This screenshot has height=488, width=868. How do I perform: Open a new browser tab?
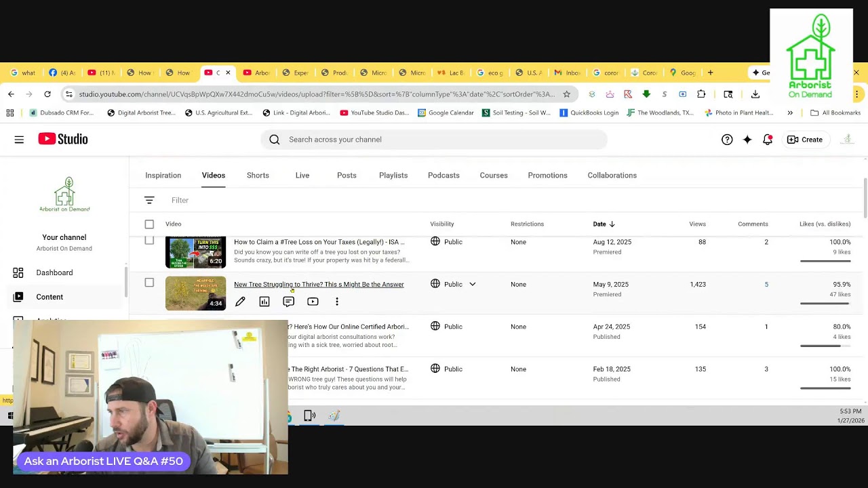click(x=711, y=73)
